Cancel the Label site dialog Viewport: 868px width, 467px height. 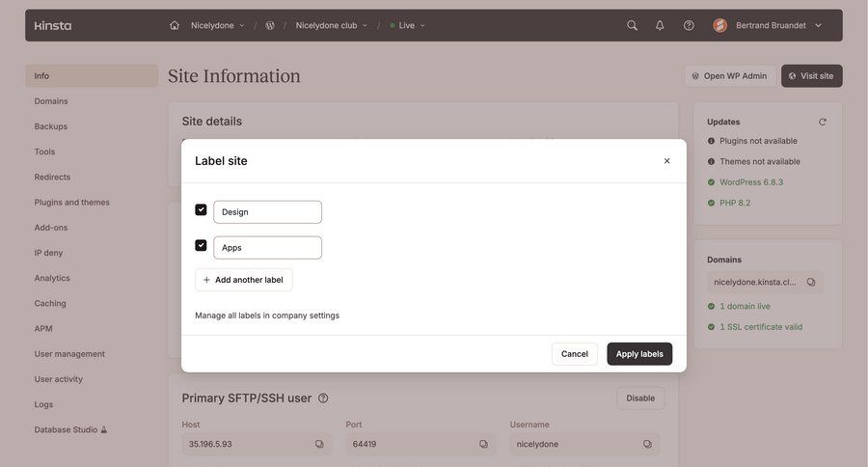tap(575, 354)
